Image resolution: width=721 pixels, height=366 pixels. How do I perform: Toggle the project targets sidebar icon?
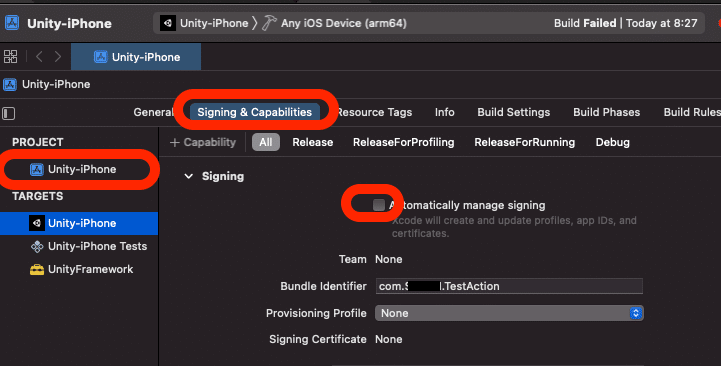9,113
